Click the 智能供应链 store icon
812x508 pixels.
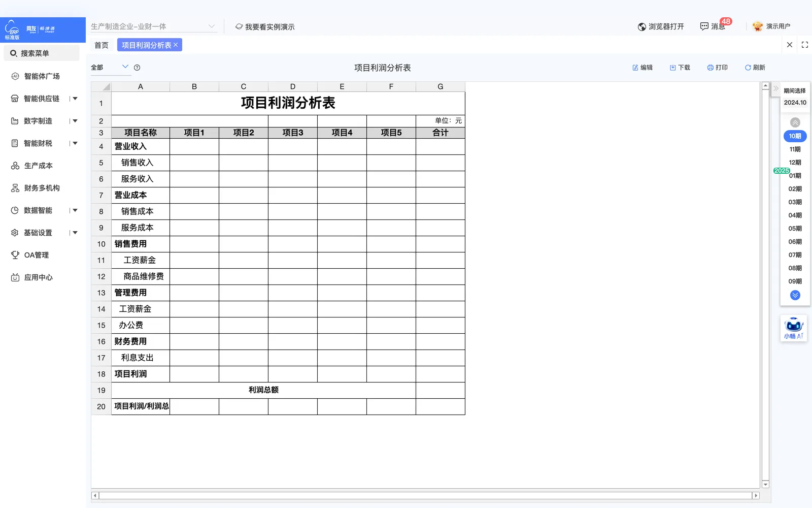tap(15, 99)
